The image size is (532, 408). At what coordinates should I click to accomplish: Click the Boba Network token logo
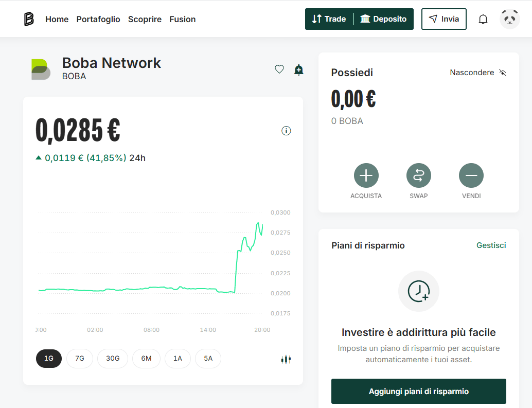point(41,69)
